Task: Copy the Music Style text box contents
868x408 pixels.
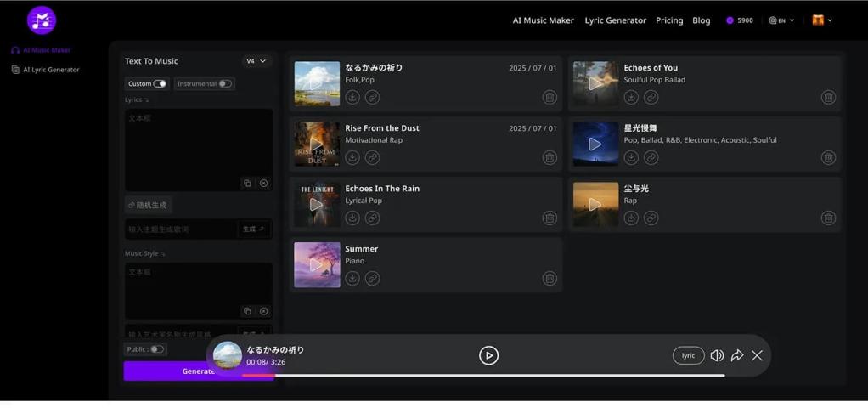Action: (247, 312)
